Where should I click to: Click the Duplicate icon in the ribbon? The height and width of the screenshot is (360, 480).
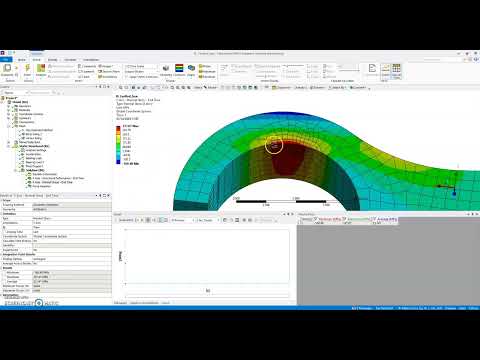click(7, 68)
